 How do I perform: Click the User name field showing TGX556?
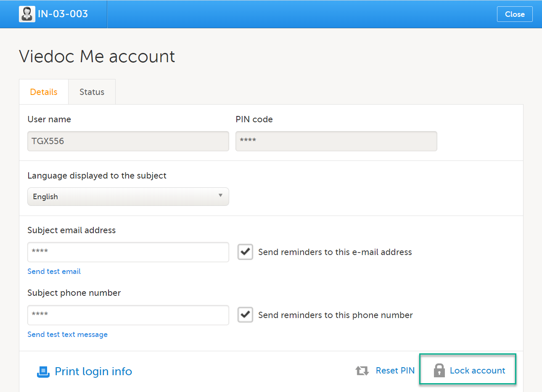(128, 141)
